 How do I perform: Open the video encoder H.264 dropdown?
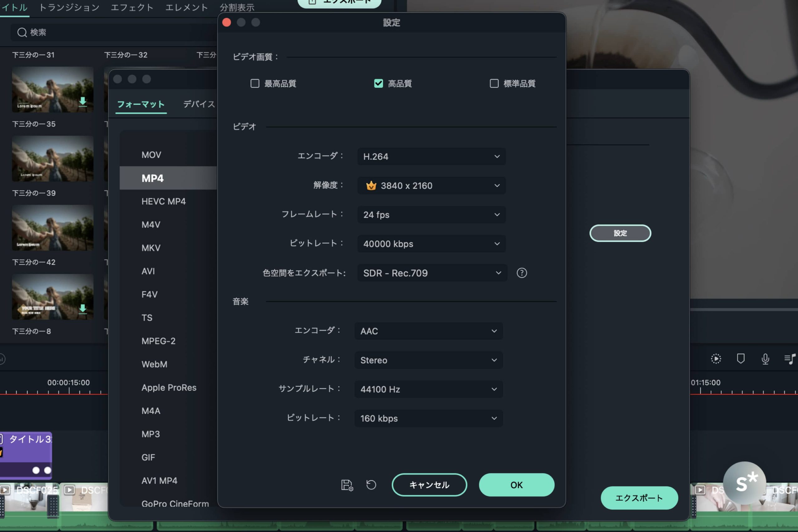click(431, 156)
